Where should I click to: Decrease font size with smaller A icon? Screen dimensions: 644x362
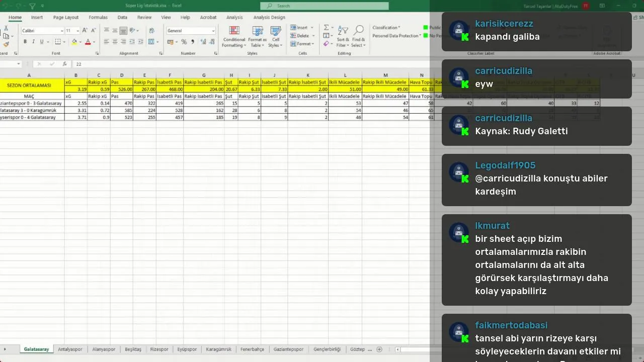pyautogui.click(x=94, y=31)
